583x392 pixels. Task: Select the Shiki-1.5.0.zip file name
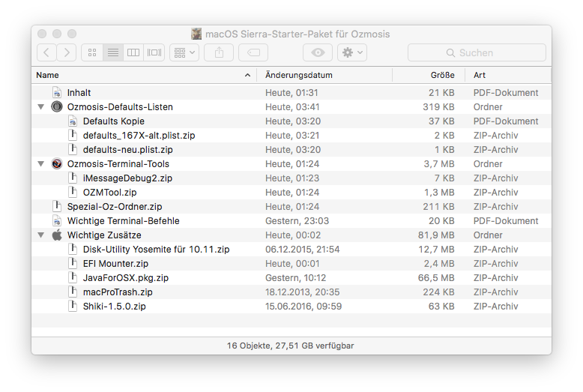pyautogui.click(x=114, y=307)
